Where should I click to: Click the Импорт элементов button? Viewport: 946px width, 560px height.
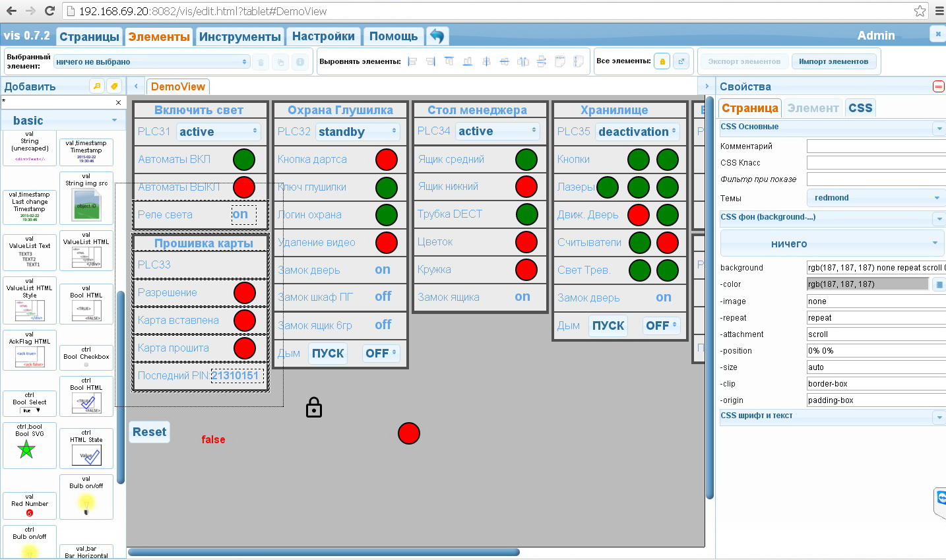[x=834, y=61]
